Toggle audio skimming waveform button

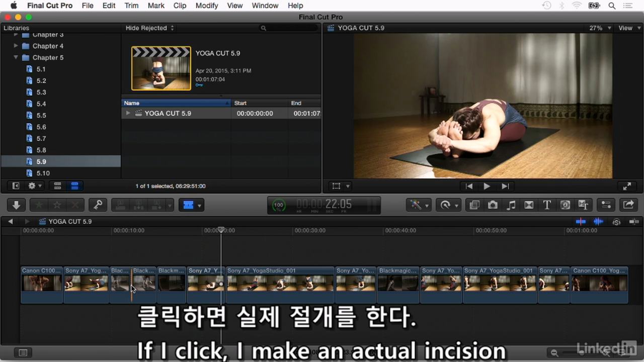pyautogui.click(x=598, y=221)
